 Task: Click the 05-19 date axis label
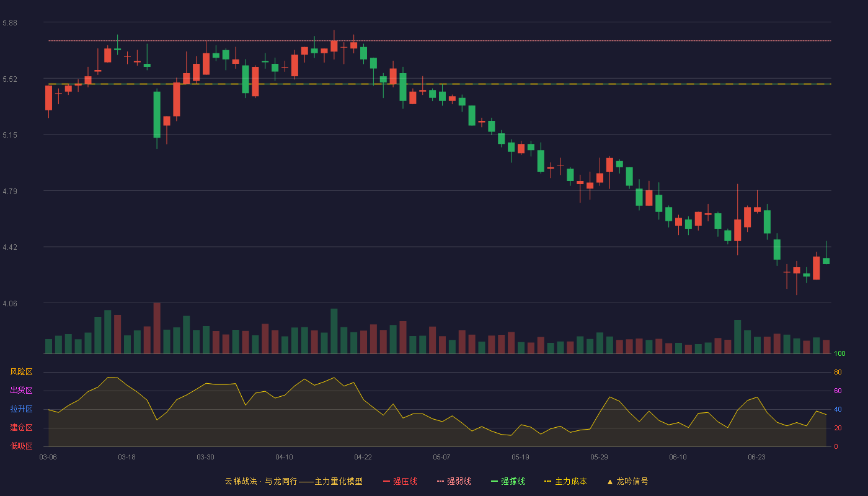(520, 457)
